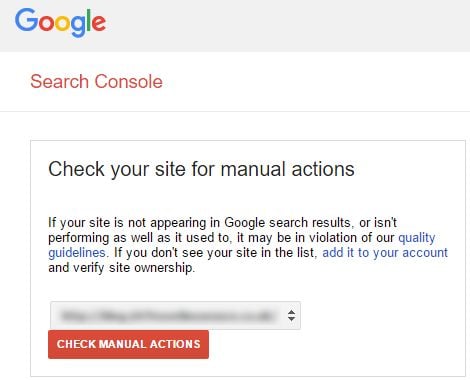Click the word 'guidelines' link text
The image size is (470, 380).
pos(77,252)
